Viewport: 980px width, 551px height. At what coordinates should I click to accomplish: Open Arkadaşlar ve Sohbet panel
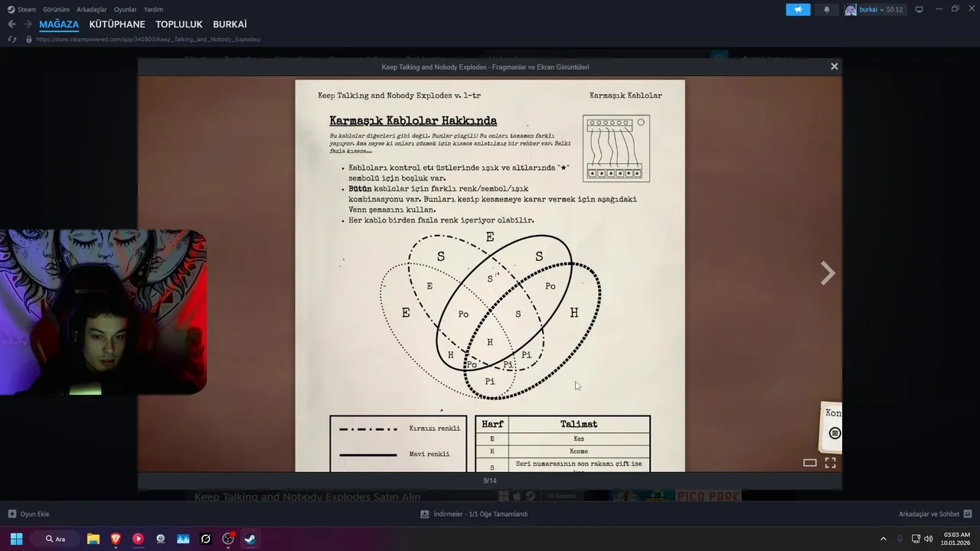(936, 514)
